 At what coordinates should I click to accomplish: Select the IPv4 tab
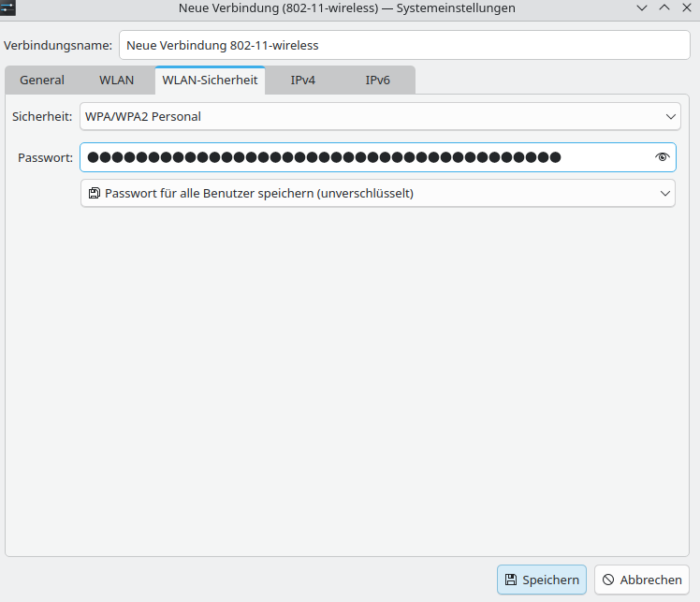[x=303, y=81]
